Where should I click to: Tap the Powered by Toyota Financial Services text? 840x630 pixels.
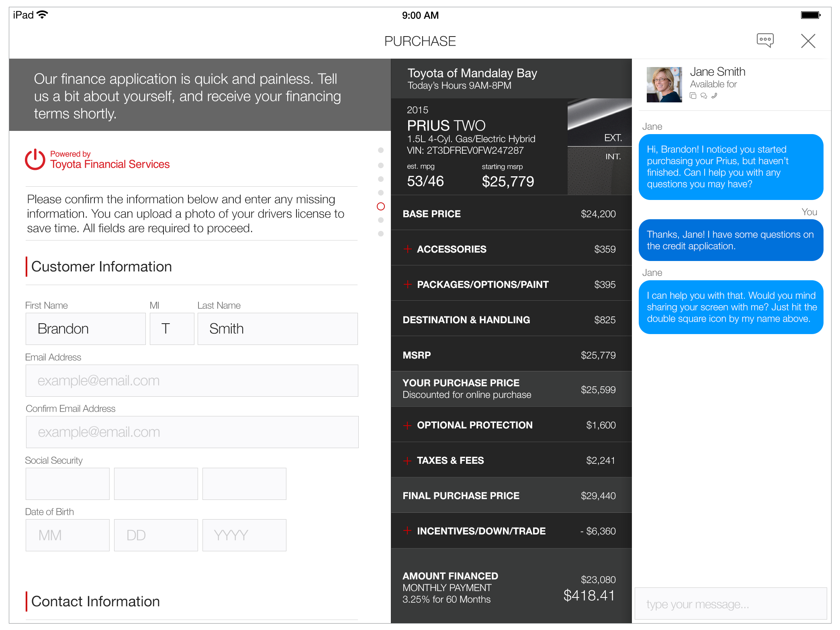click(110, 160)
